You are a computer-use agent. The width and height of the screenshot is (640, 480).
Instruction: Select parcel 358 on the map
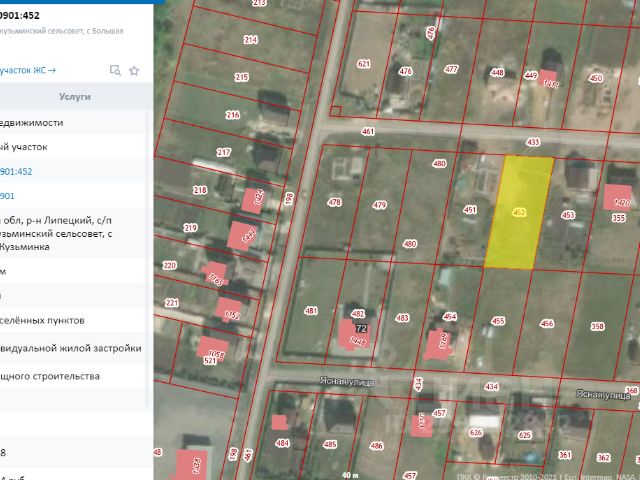[x=598, y=326]
